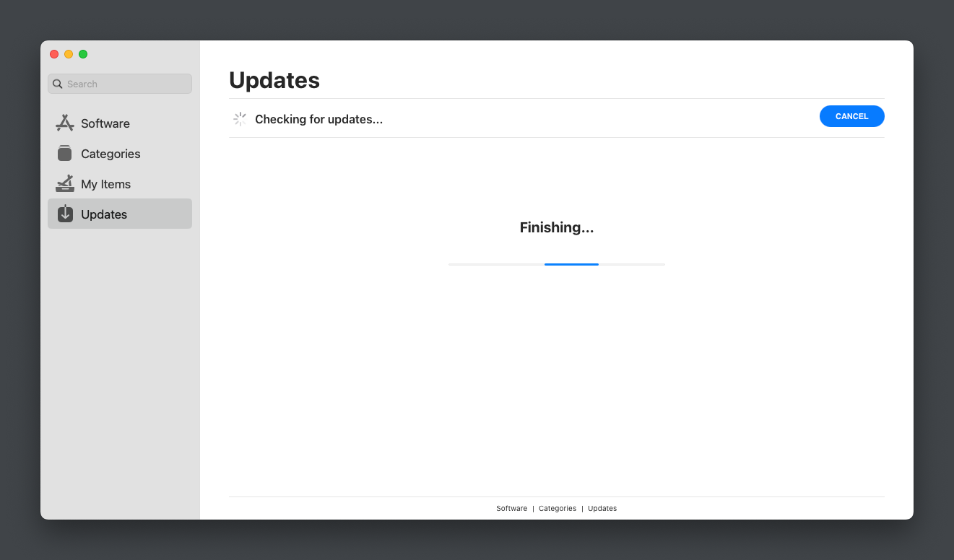This screenshot has height=560, width=954.
Task: Open the Categories link in footer
Action: click(557, 509)
